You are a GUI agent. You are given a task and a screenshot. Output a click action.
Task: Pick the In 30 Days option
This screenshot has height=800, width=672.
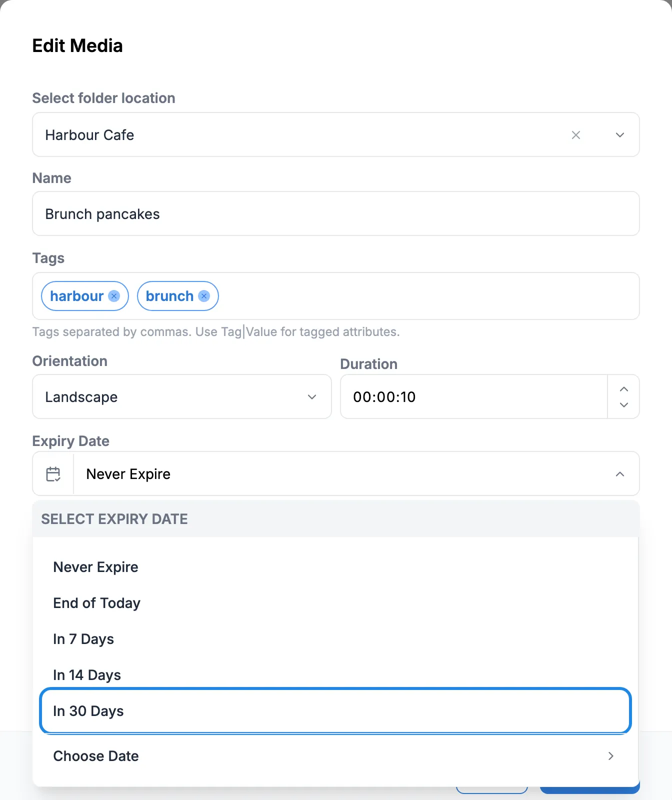click(335, 711)
